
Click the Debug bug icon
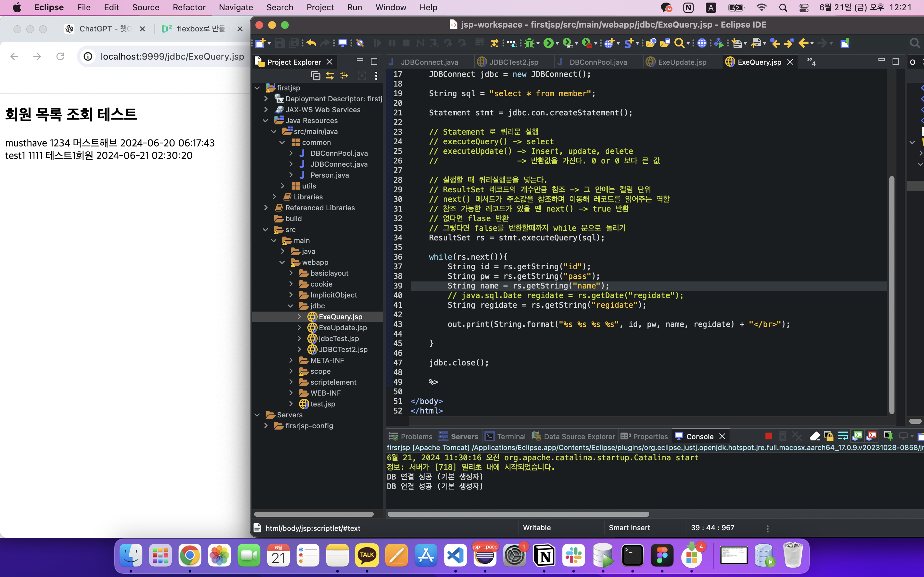pyautogui.click(x=529, y=43)
